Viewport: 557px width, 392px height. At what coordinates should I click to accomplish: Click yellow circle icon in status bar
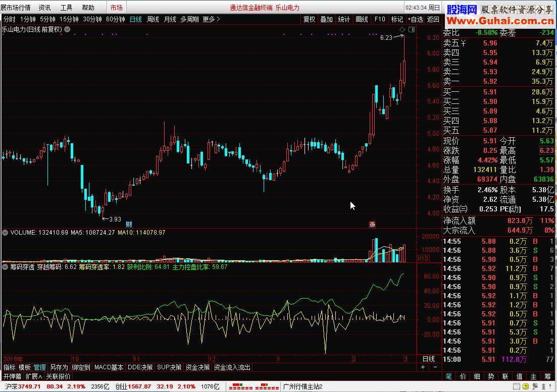coord(526,386)
